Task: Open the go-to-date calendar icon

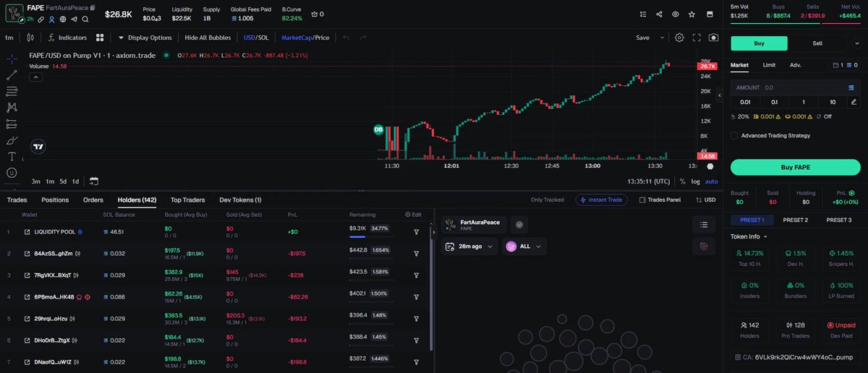Action: point(94,181)
